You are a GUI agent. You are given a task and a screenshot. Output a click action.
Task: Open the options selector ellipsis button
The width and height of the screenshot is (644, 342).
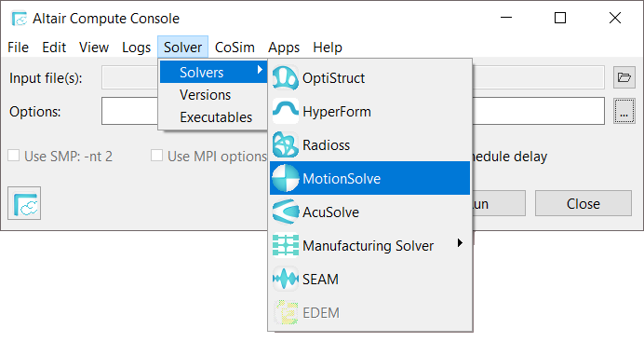pos(624,111)
